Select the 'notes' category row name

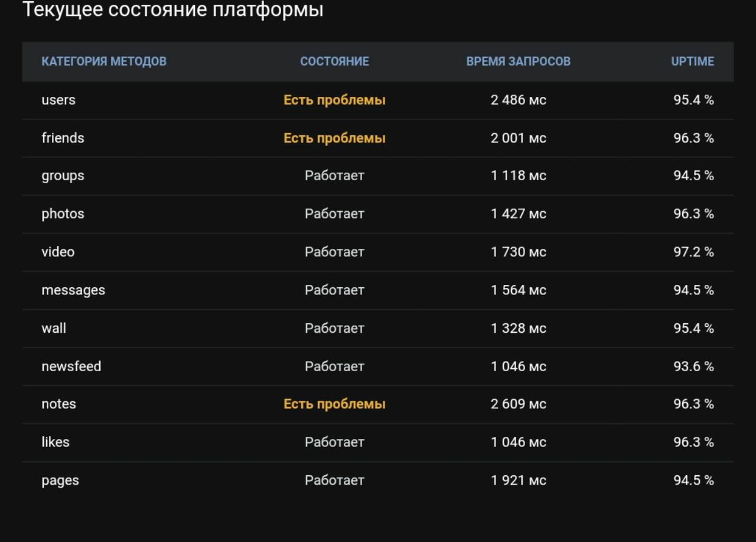[x=58, y=404]
